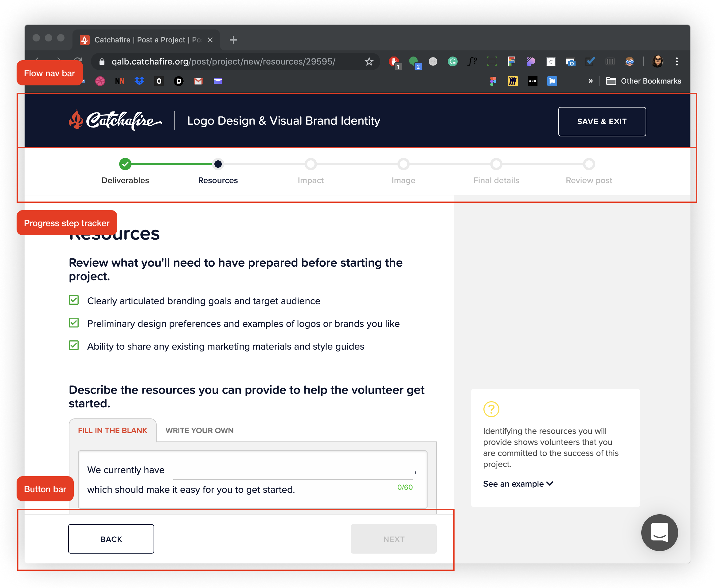The image size is (715, 588).
Task: Open the Grammarly extension icon
Action: pos(452,62)
